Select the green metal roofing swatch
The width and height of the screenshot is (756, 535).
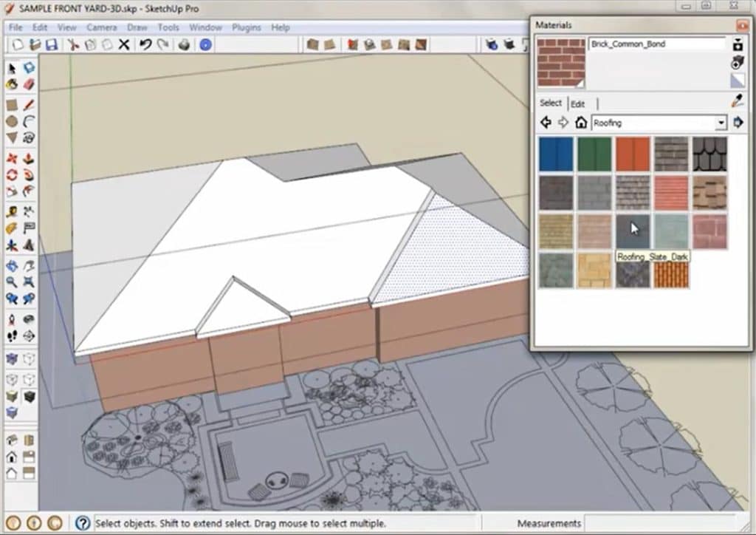tap(594, 154)
